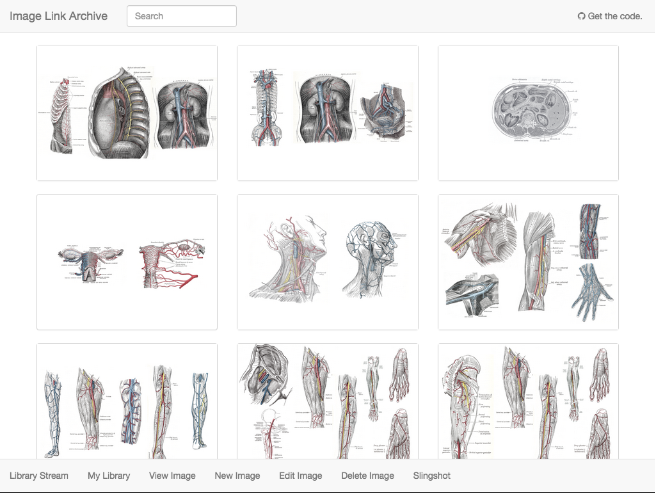The width and height of the screenshot is (655, 493).
Task: Choose New Image in bottom bar
Action: click(x=237, y=476)
